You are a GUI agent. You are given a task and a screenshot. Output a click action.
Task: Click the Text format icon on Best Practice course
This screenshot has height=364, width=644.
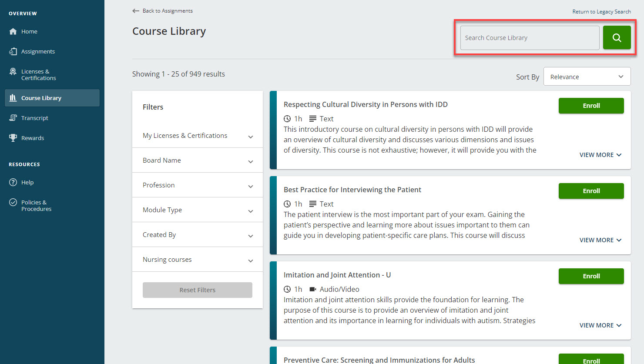tap(312, 204)
